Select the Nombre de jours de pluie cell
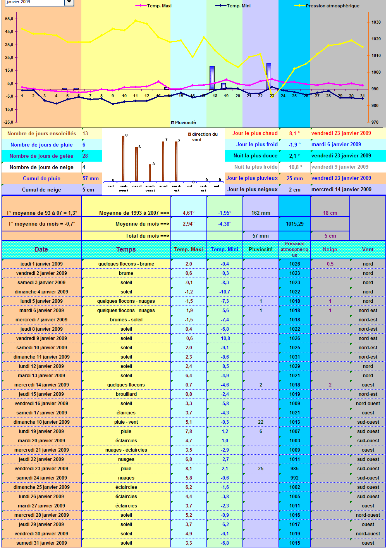This screenshot has width=392, height=552. point(41,145)
